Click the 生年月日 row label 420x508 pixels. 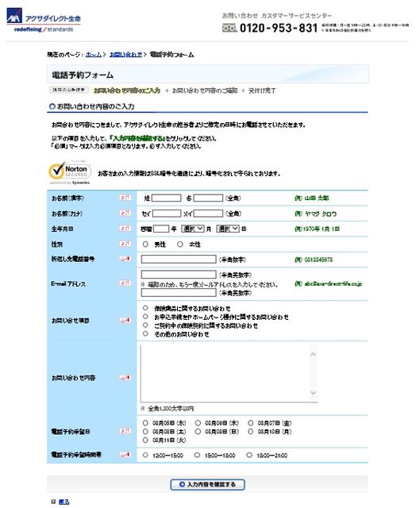62,229
